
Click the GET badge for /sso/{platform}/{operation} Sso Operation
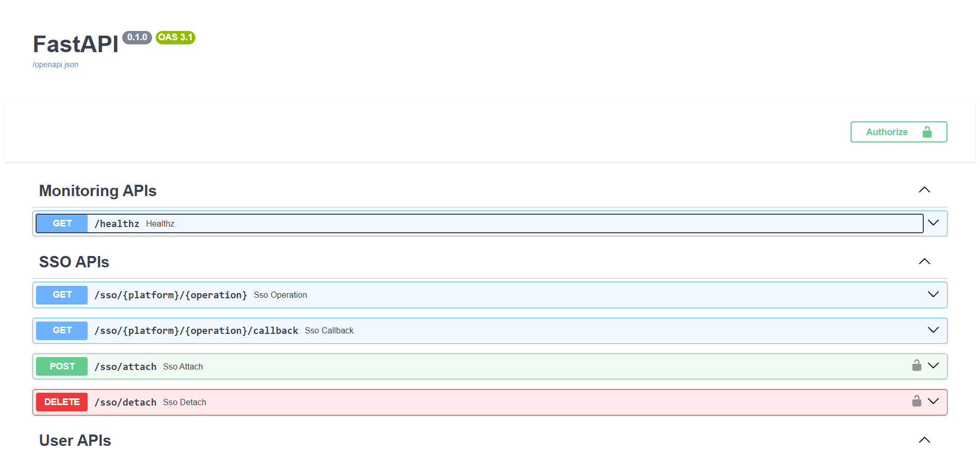click(x=62, y=295)
